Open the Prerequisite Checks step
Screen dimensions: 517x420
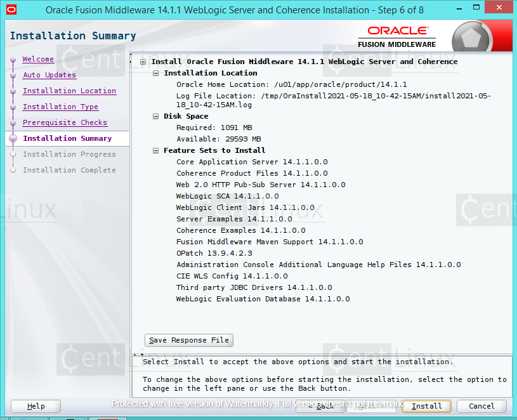(x=64, y=122)
